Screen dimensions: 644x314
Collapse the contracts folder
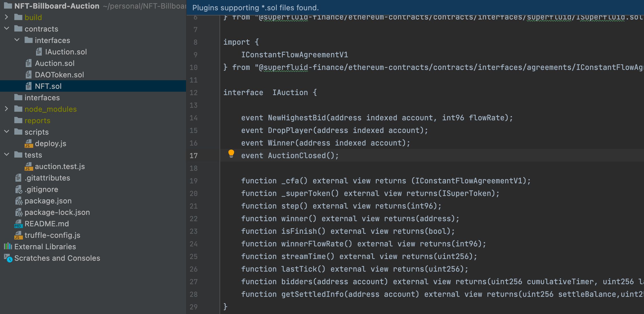[x=6, y=29]
